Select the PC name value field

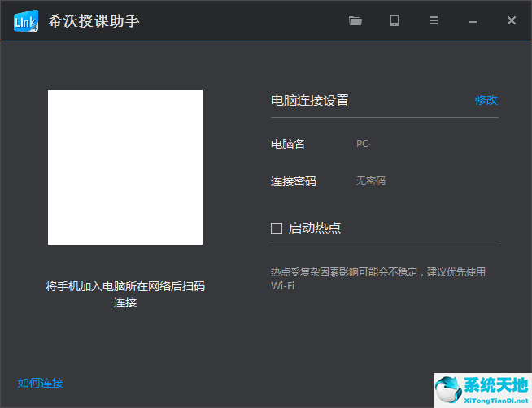click(x=364, y=144)
